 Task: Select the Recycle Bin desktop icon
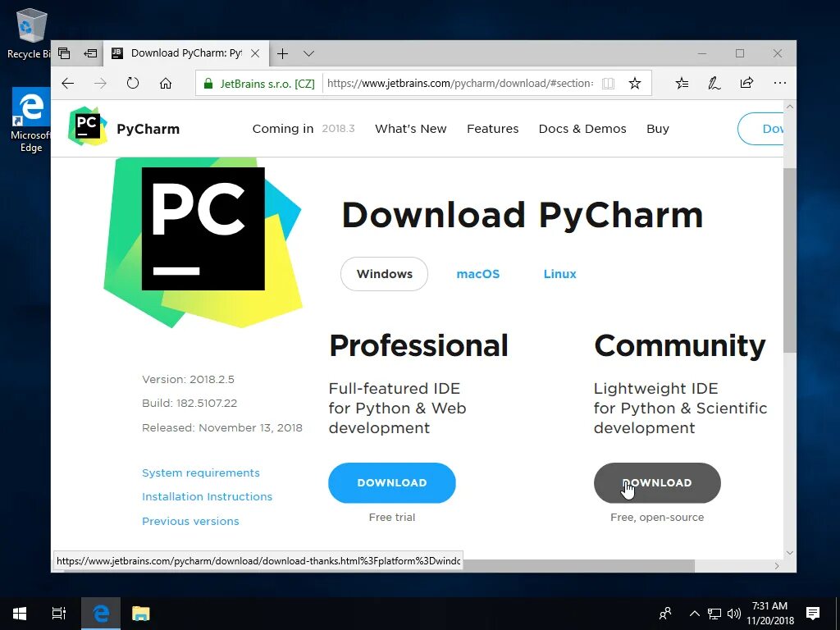tap(29, 33)
